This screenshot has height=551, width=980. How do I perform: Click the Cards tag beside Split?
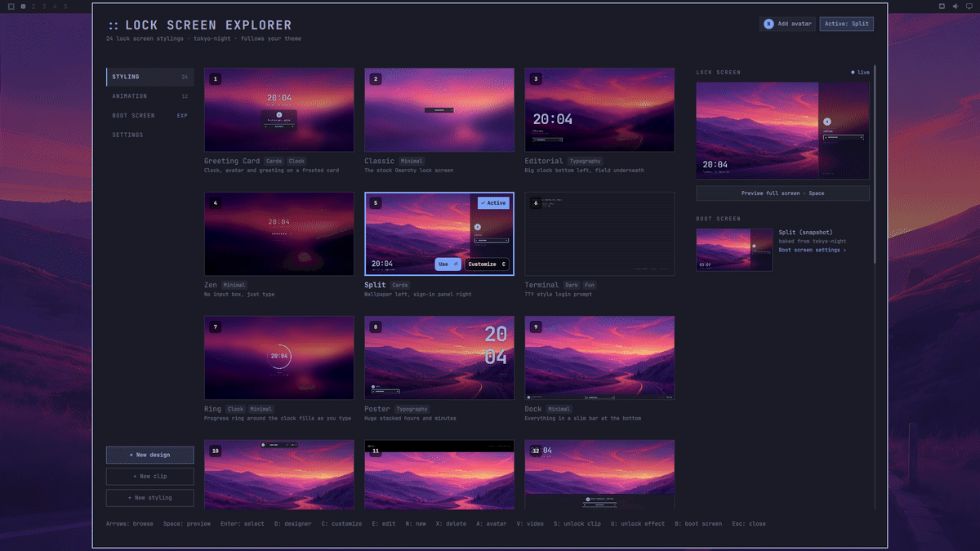[x=400, y=286]
